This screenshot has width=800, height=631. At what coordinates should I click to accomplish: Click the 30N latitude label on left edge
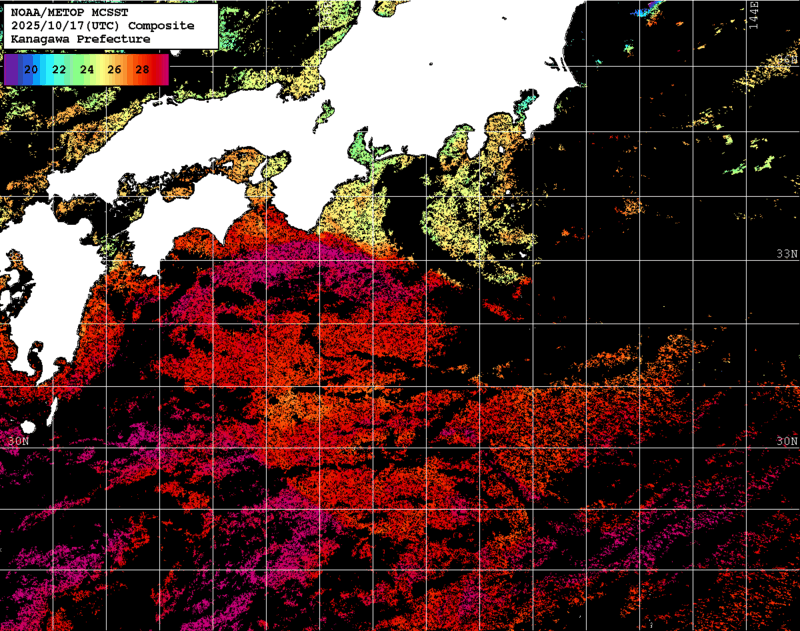point(14,441)
